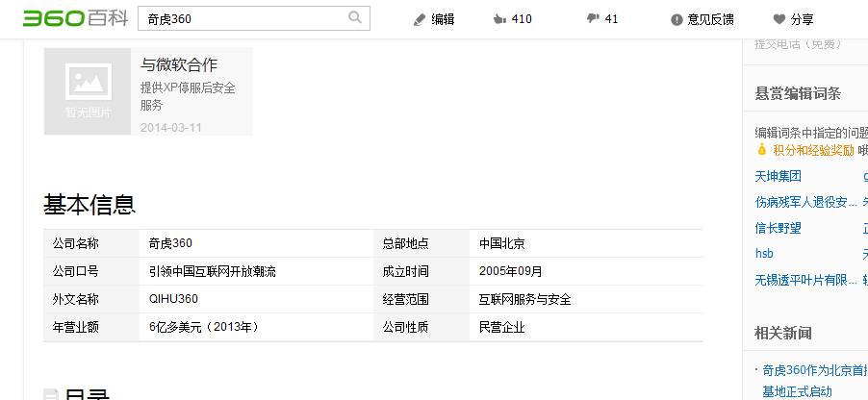Click the thumbs-down icon with 41
Viewport: 868px width, 400px height.
(x=592, y=19)
